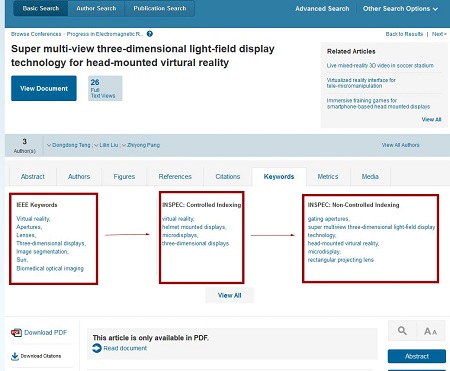Open Advanced Search link
This screenshot has width=450, height=371.
point(322,9)
